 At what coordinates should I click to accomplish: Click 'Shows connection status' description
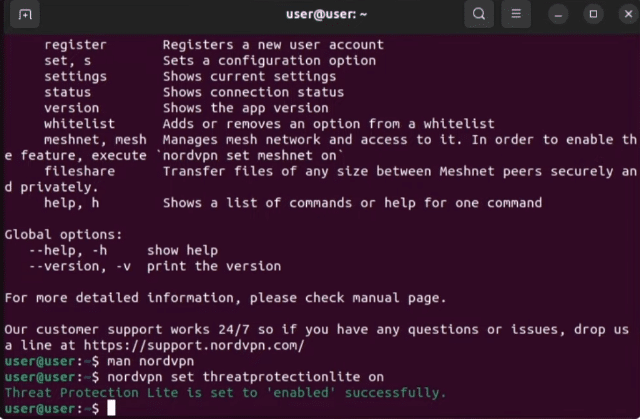(253, 92)
